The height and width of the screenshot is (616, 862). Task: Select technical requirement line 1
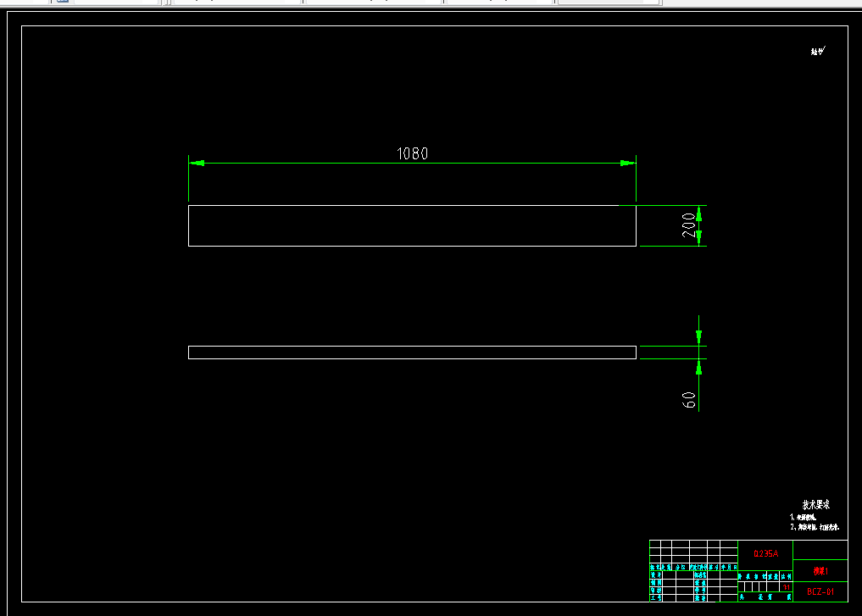(804, 517)
